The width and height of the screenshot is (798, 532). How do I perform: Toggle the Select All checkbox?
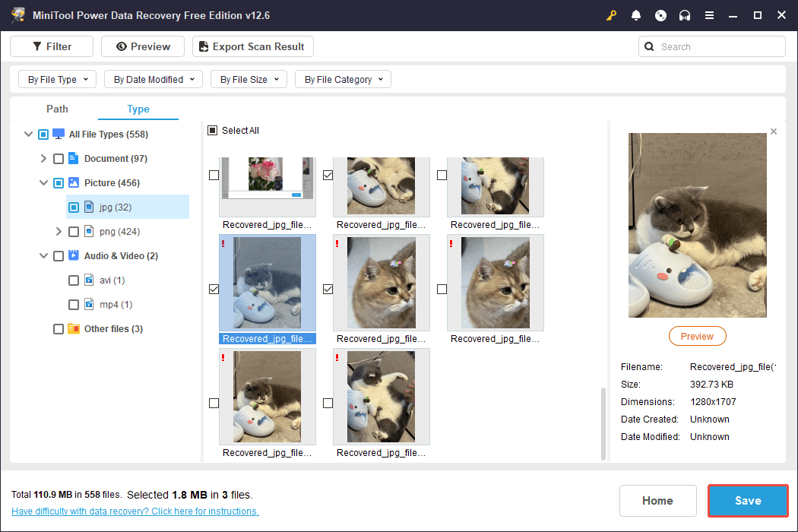point(213,131)
